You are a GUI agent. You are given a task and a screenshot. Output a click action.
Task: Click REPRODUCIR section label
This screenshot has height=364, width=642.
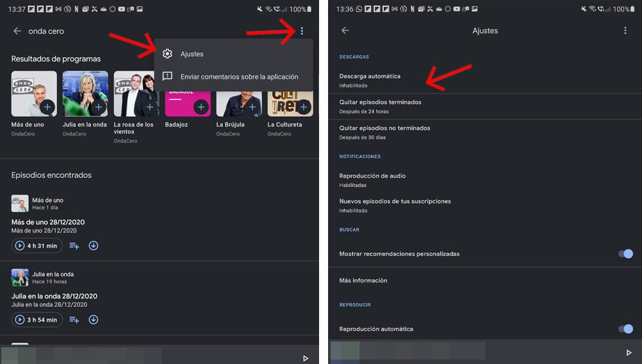tap(355, 305)
